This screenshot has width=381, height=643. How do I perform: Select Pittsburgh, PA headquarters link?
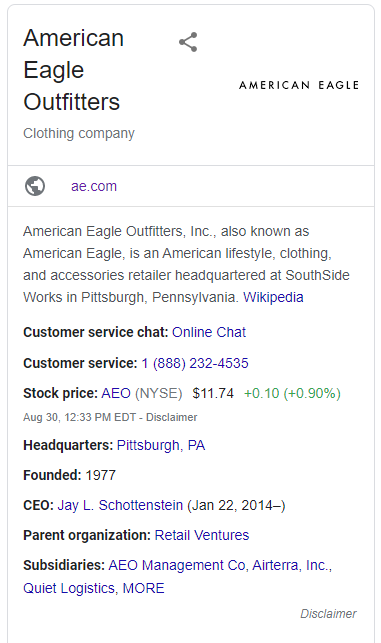click(161, 445)
